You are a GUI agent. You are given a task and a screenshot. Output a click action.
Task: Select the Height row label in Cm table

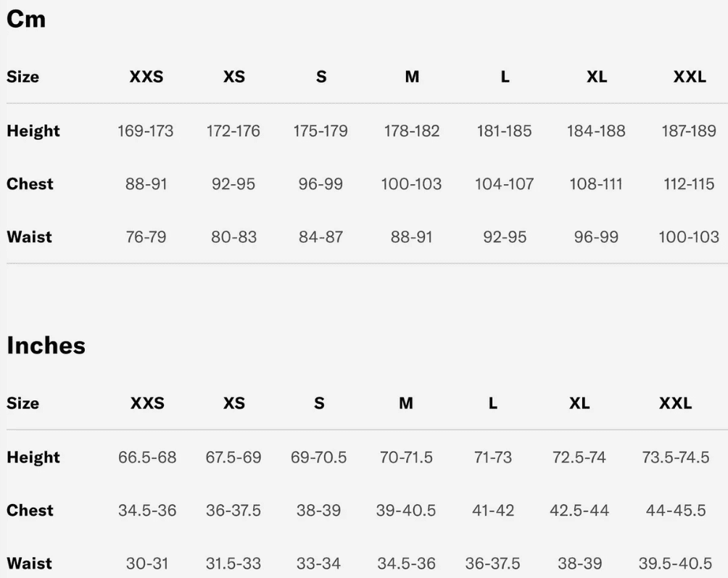coord(33,131)
